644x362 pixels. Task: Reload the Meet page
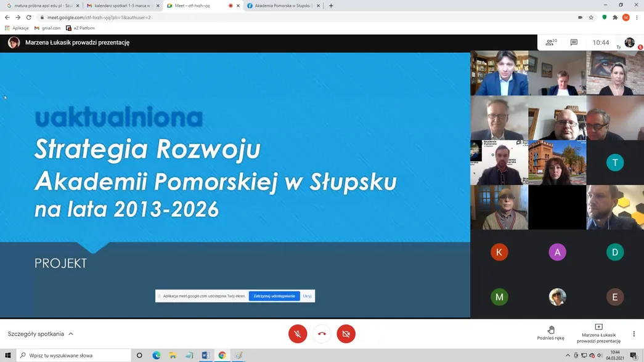pyautogui.click(x=29, y=17)
